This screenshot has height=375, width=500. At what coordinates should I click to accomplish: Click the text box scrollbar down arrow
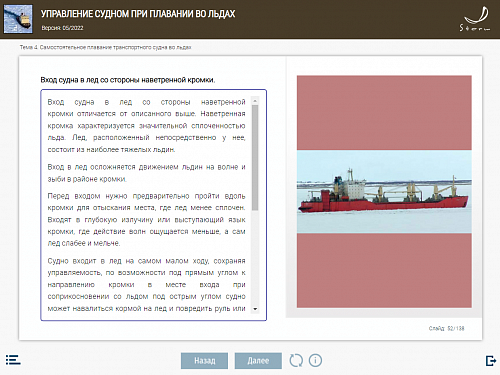pyautogui.click(x=255, y=309)
